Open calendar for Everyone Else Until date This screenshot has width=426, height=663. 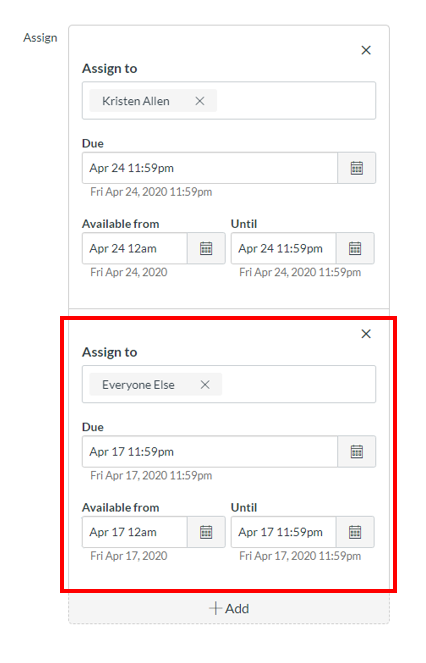click(355, 532)
